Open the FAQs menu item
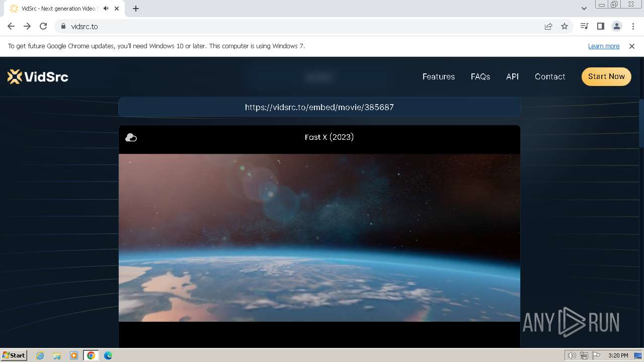Image resolution: width=644 pixels, height=362 pixels. [480, 76]
